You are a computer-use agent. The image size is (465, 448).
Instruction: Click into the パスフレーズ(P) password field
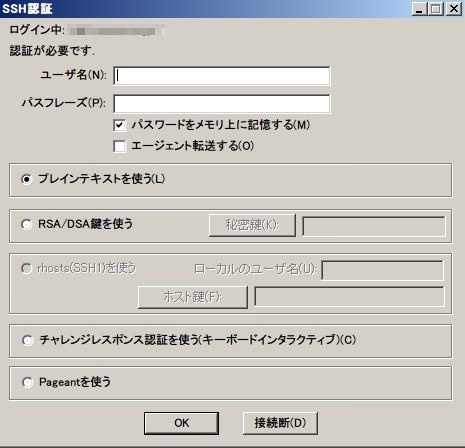[x=222, y=104]
